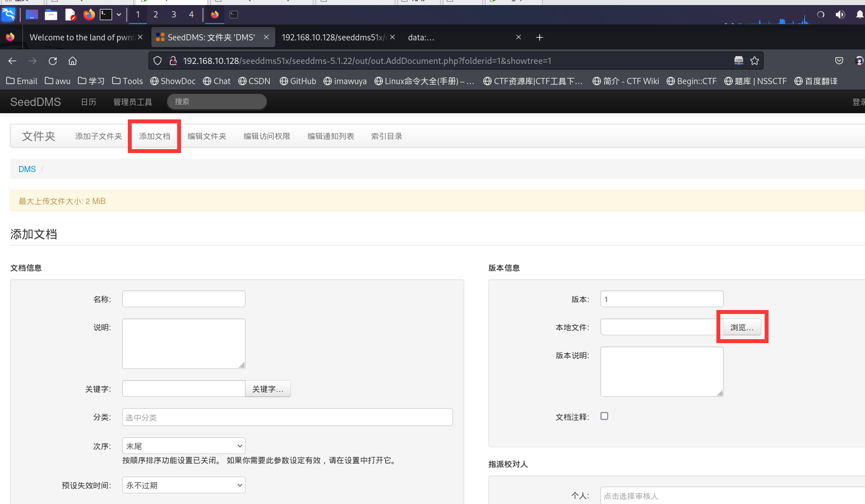Open the notifications bell in system tray
The width and height of the screenshot is (865, 504).
coord(859,15)
